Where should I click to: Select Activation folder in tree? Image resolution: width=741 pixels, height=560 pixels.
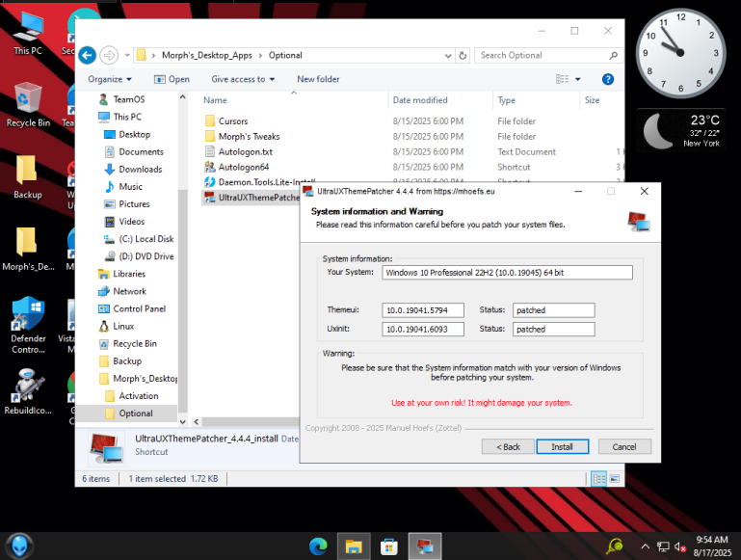click(x=132, y=396)
